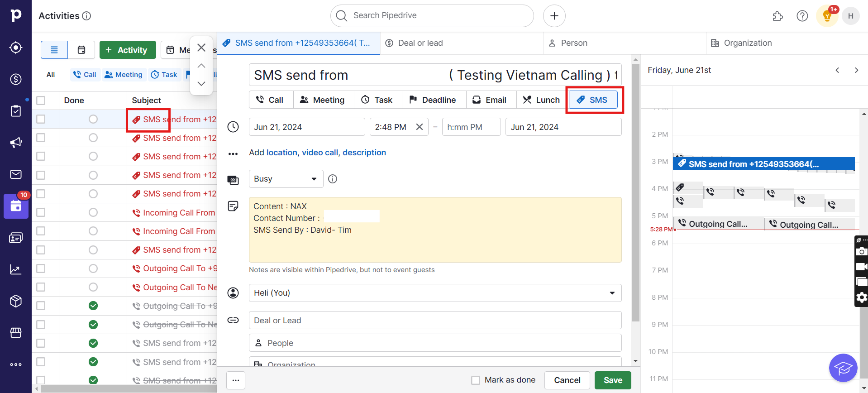
Task: Select the Email activity type
Action: pos(491,100)
